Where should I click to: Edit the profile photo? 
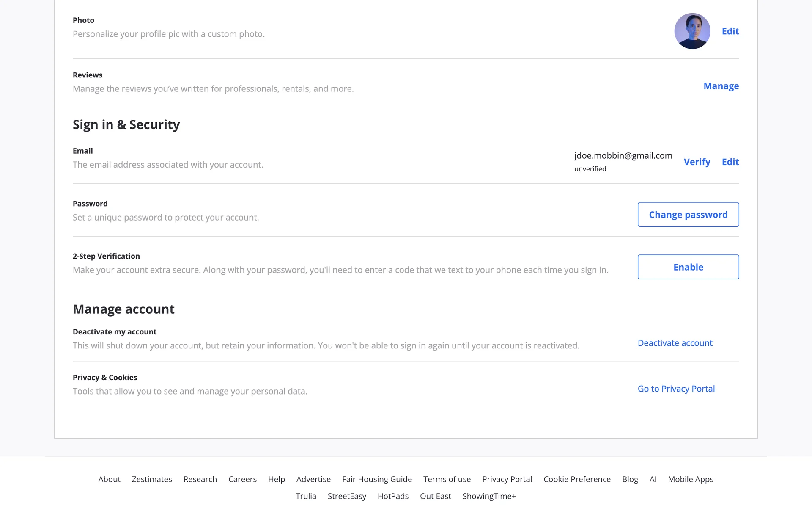tap(730, 31)
